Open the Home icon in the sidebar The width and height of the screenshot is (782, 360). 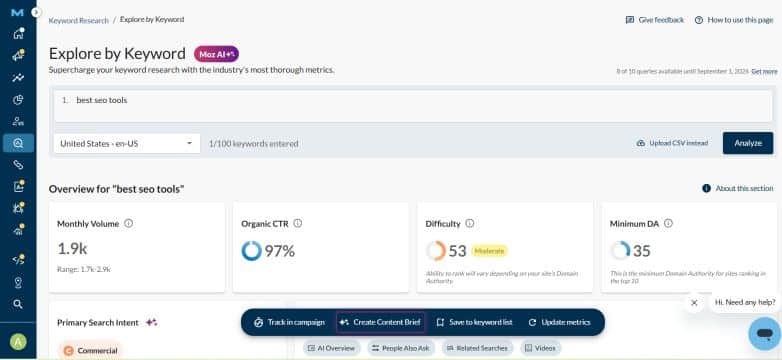[x=18, y=34]
